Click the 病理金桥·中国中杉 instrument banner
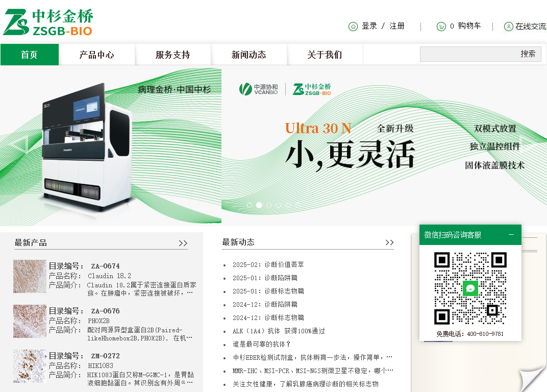Screen dimensions: 547x392 (111, 146)
